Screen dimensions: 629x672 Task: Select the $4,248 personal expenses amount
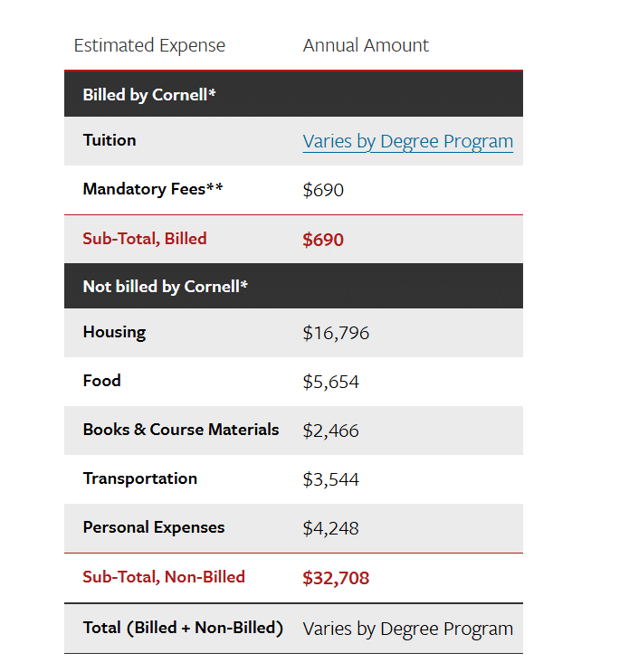pyautogui.click(x=330, y=528)
